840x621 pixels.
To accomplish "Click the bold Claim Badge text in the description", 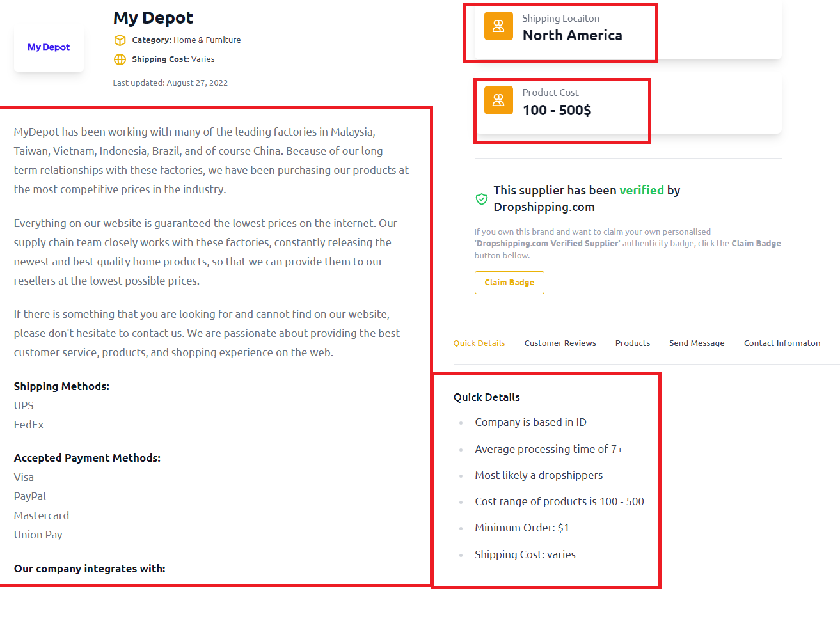I will point(756,244).
